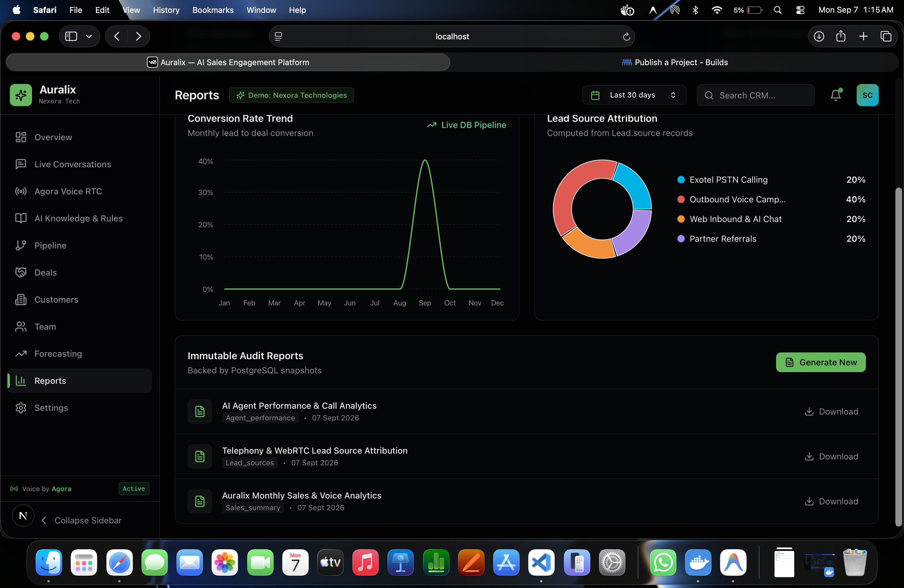Image resolution: width=904 pixels, height=588 pixels.
Task: Open the Last 30 days date dropdown
Action: point(634,95)
